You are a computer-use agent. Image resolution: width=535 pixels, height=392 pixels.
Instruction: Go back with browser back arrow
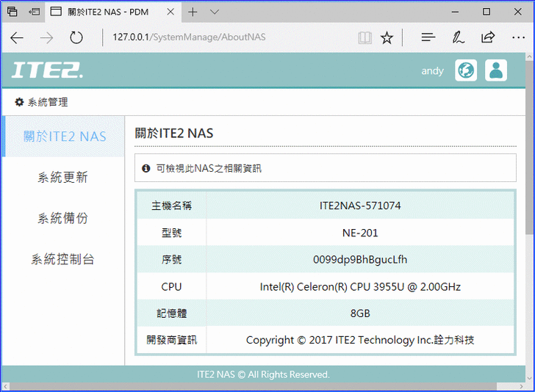(x=17, y=37)
